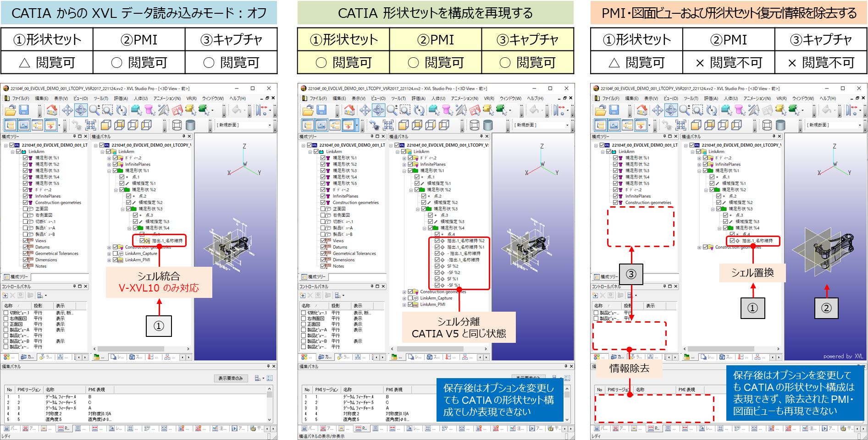The width and height of the screenshot is (868, 440).
Task: Select データム フィーチャー.4 row in left edit panel
Action: click(x=136, y=397)
